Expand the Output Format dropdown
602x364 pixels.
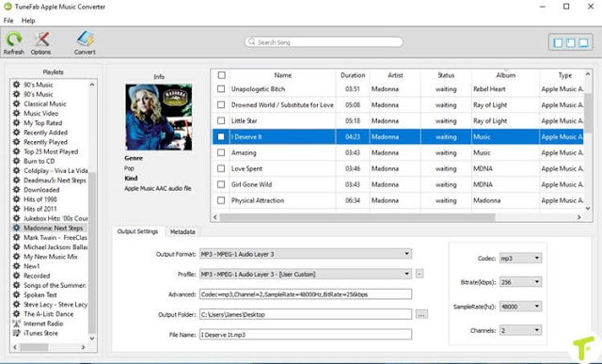tap(306, 254)
